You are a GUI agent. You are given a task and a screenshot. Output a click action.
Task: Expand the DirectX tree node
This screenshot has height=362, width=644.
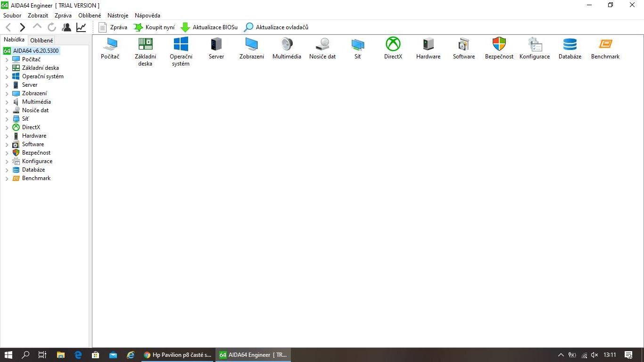click(7, 128)
